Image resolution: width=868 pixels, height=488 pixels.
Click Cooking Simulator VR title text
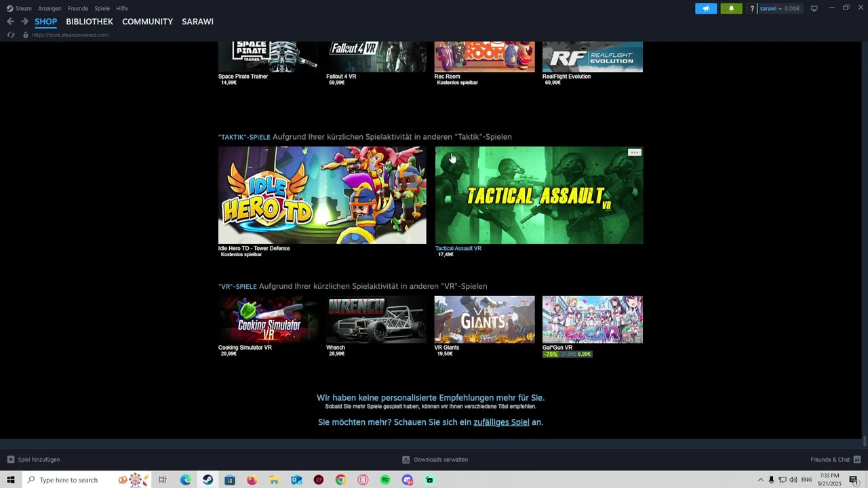pos(245,348)
